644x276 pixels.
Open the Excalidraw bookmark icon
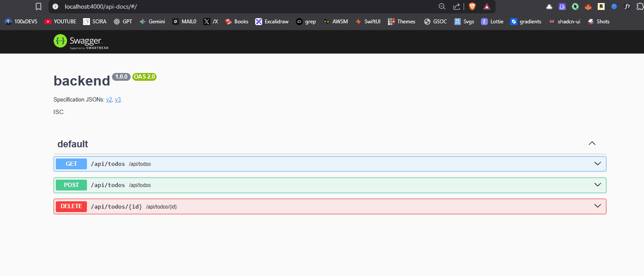coord(258,21)
